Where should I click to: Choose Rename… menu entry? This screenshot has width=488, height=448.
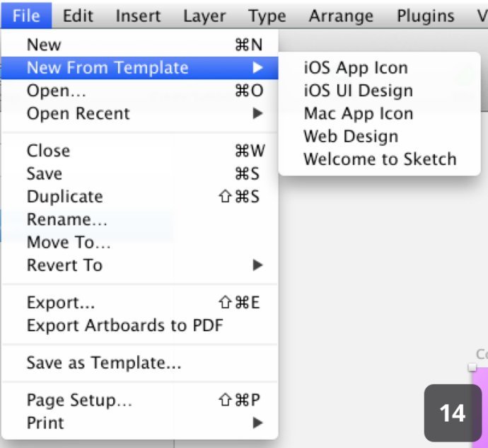coord(139,219)
